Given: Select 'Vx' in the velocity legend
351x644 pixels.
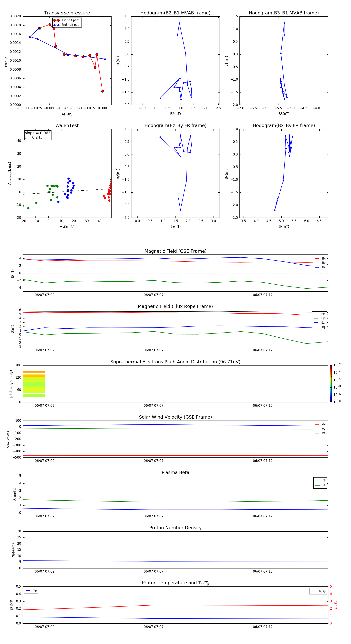Looking at the screenshot, I should click(320, 424).
